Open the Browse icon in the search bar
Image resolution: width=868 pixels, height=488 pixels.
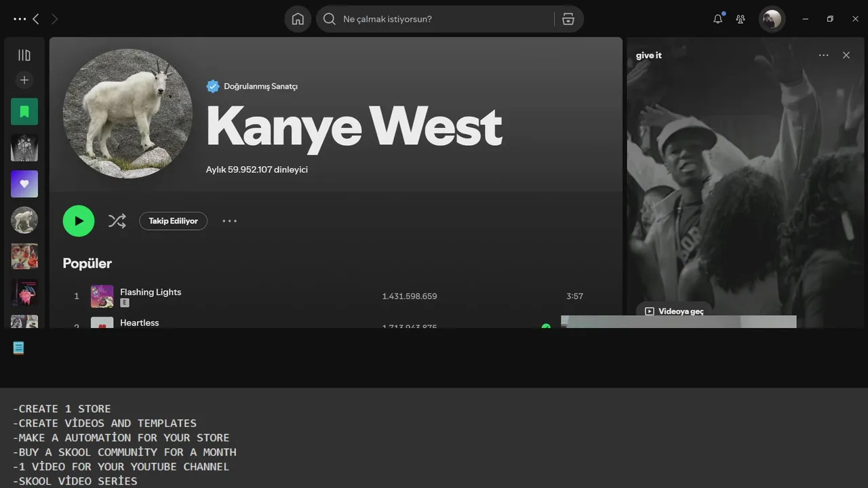point(568,19)
